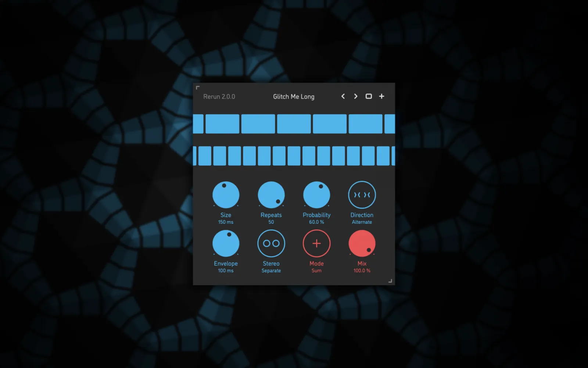
Task: Click the Separate stereo value
Action: point(271,271)
